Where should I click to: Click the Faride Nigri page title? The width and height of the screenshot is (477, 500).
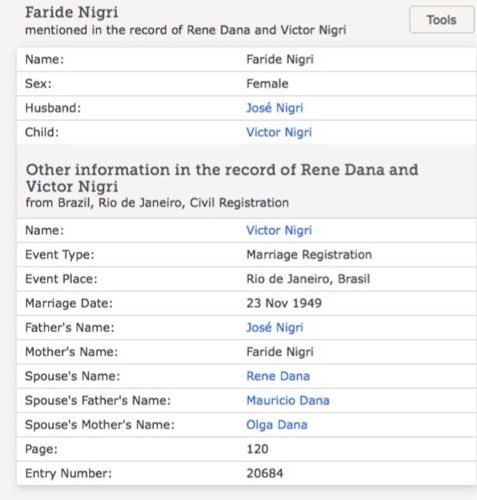[x=72, y=12]
